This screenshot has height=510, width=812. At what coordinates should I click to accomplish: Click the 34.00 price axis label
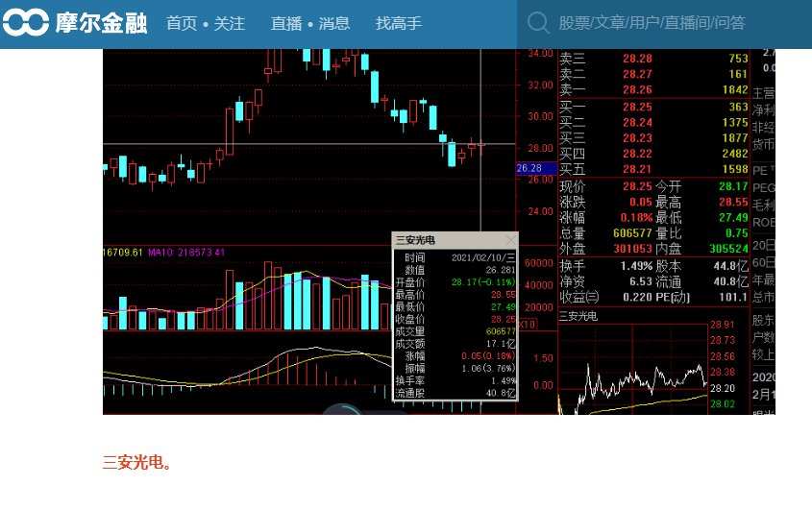coord(541,54)
